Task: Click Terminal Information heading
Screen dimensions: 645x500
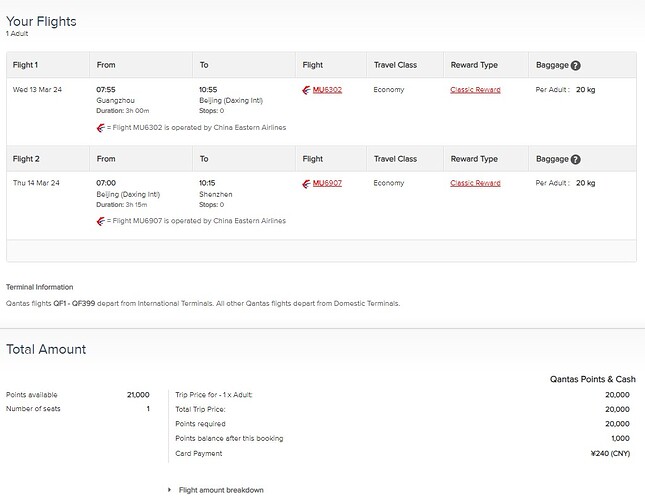Action: tap(39, 287)
